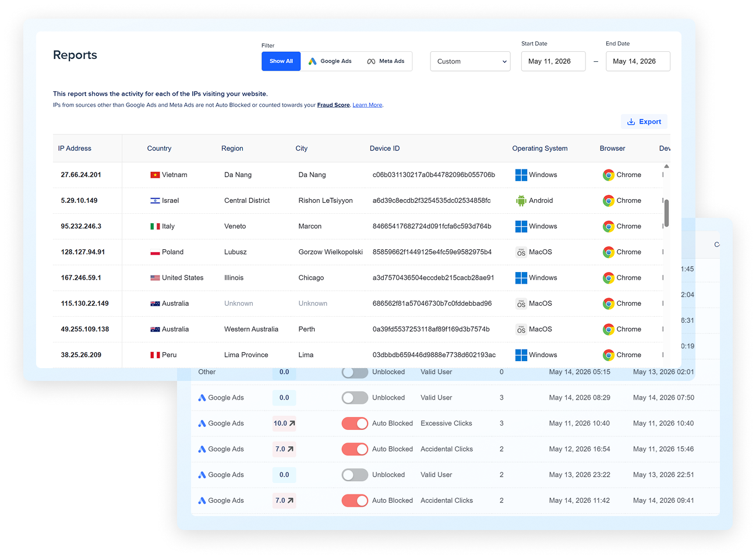This screenshot has height=558, width=756.
Task: Click MacOS icon in 49.255.109.138 row
Action: click(x=521, y=329)
